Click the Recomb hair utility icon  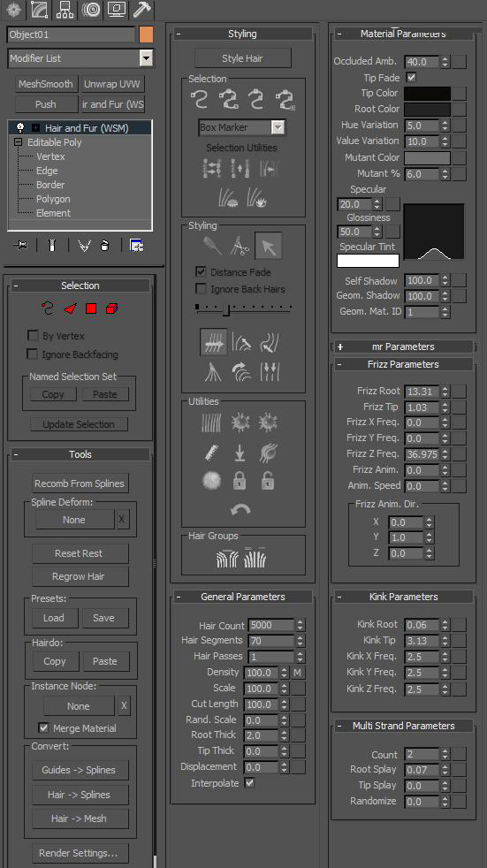coord(211,453)
